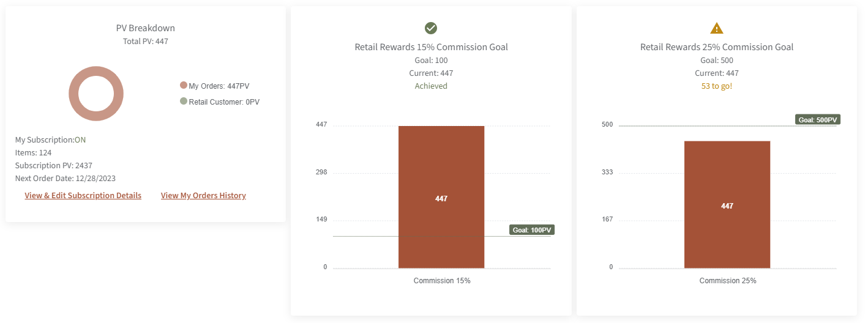Click the Goal: 500PV marker label
Image resolution: width=868 pixels, height=323 pixels.
coord(818,120)
